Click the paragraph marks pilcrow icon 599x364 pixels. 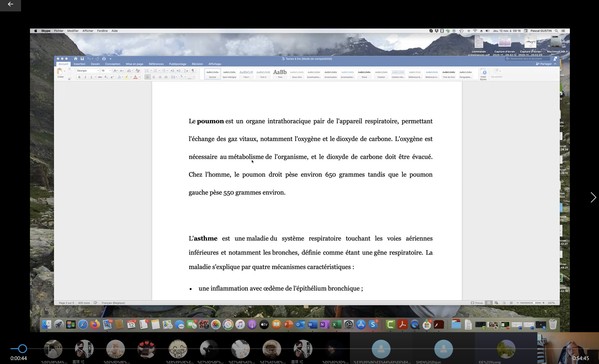193,71
